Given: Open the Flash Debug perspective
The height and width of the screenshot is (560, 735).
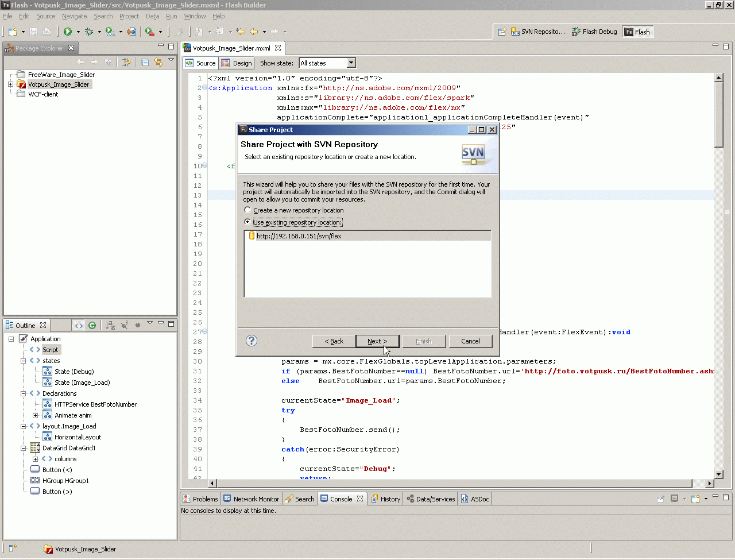Looking at the screenshot, I should [x=594, y=32].
